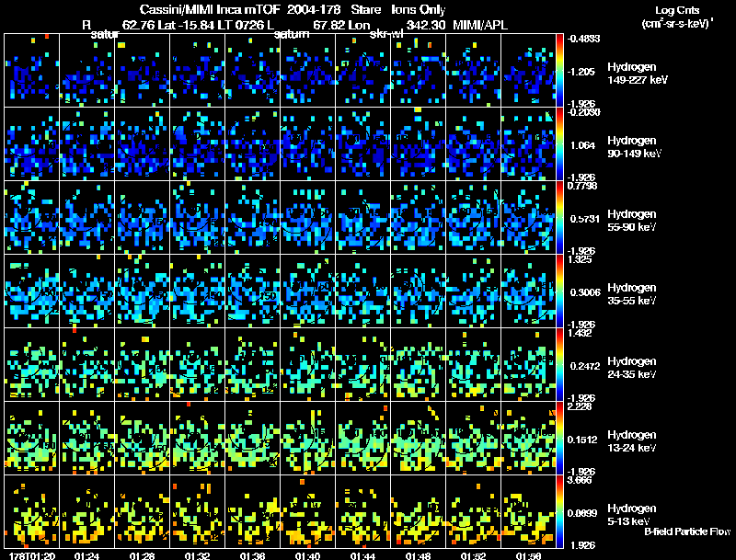Click the 1.064 colorbar midpoint value
Image resolution: width=736 pixels, height=560 pixels.
(582, 145)
